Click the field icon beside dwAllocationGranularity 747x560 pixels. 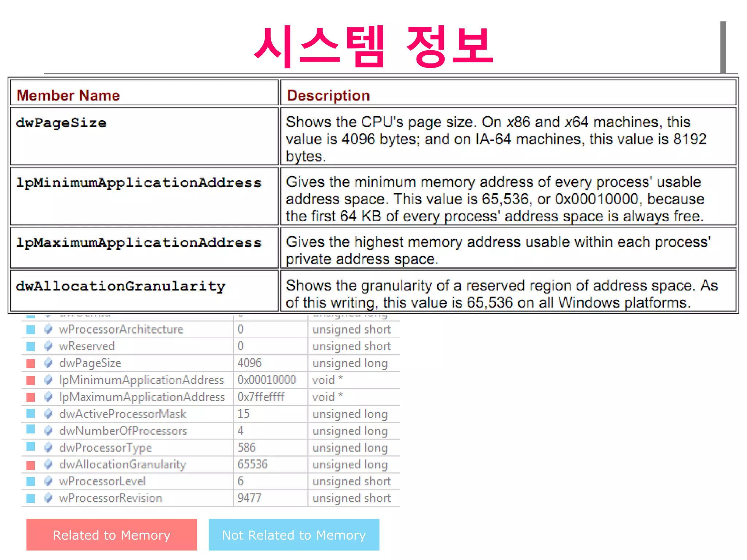pyautogui.click(x=48, y=464)
